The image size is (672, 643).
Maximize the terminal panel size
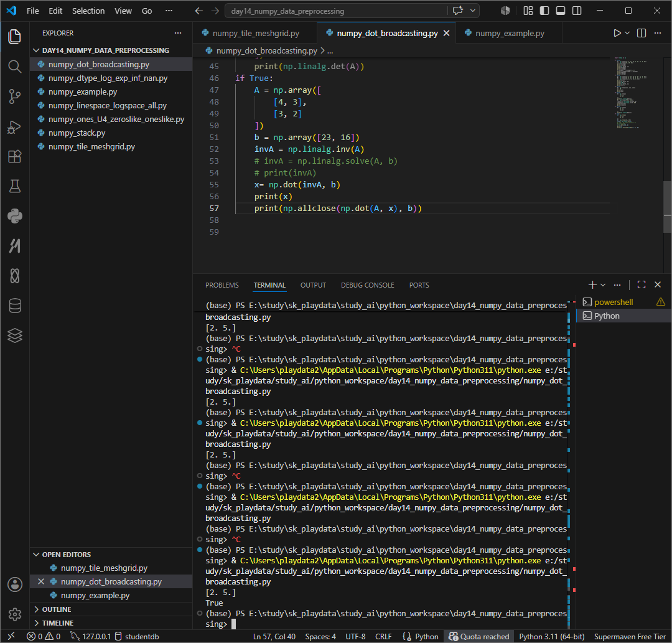point(642,284)
